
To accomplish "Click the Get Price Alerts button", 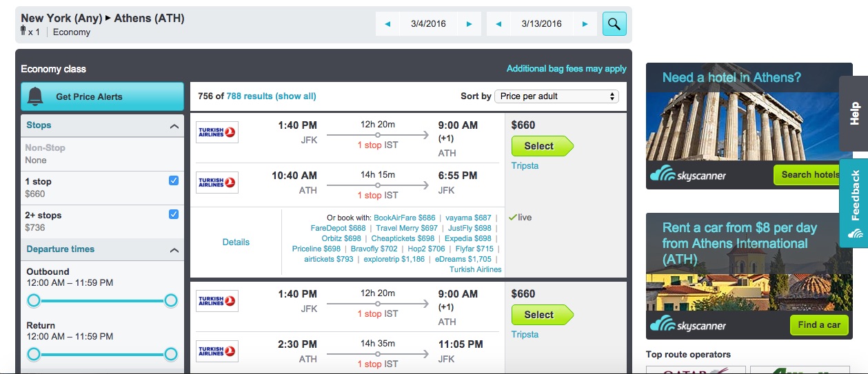I will click(102, 96).
